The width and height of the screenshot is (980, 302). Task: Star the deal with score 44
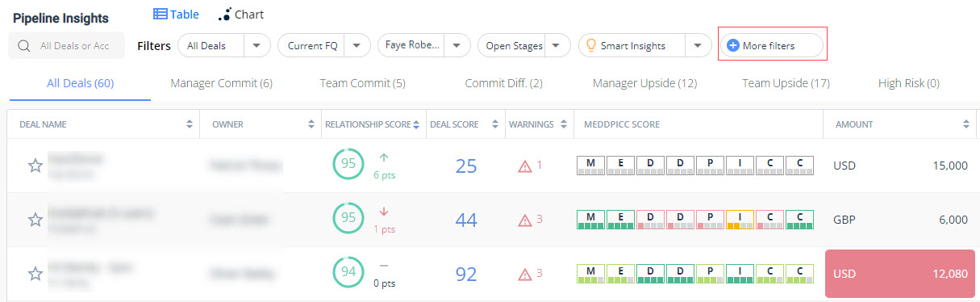pyautogui.click(x=35, y=220)
